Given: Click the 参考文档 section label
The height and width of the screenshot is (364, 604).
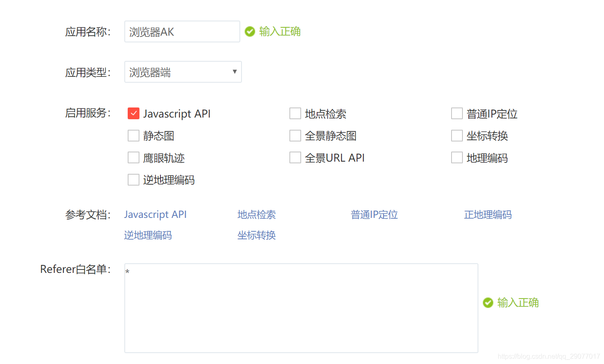Looking at the screenshot, I should tap(88, 215).
